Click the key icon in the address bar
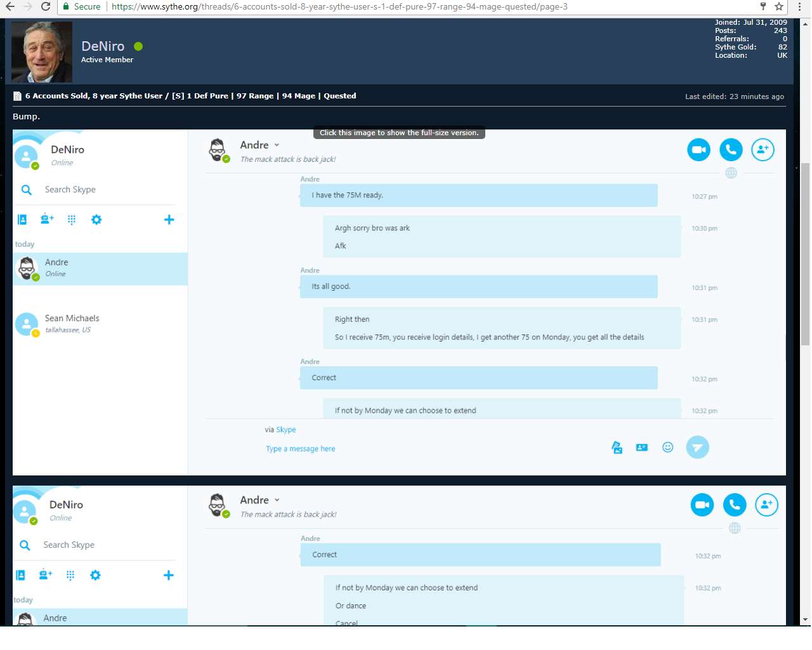 tap(763, 6)
